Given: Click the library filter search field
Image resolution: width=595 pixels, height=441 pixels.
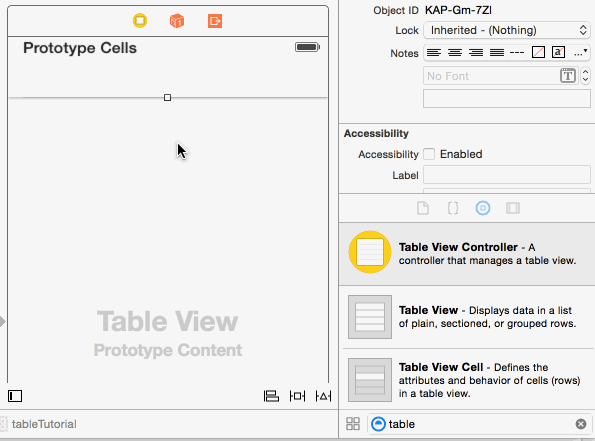Looking at the screenshot, I should [x=479, y=424].
